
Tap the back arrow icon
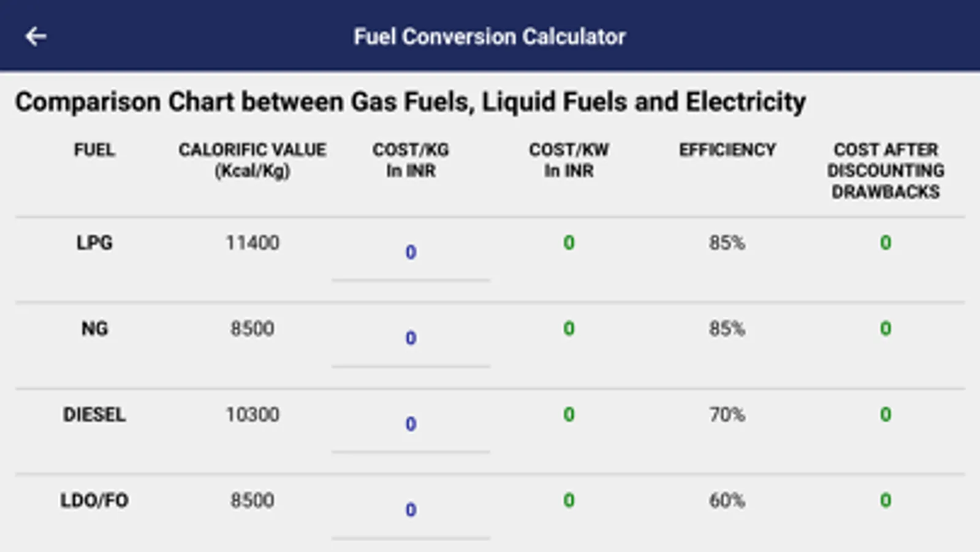coord(36,36)
